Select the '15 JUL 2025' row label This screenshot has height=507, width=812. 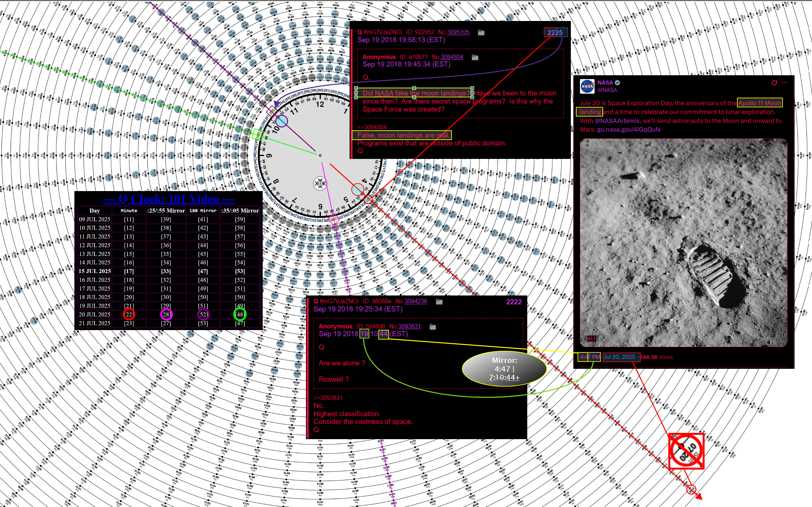[95, 271]
